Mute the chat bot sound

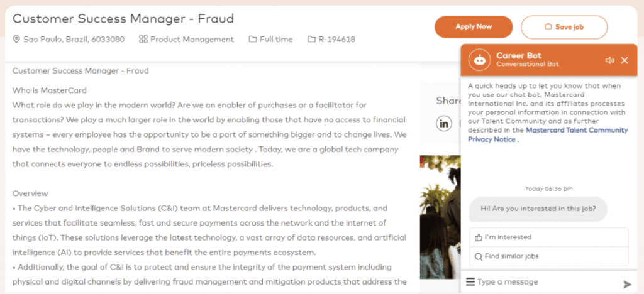(x=609, y=60)
